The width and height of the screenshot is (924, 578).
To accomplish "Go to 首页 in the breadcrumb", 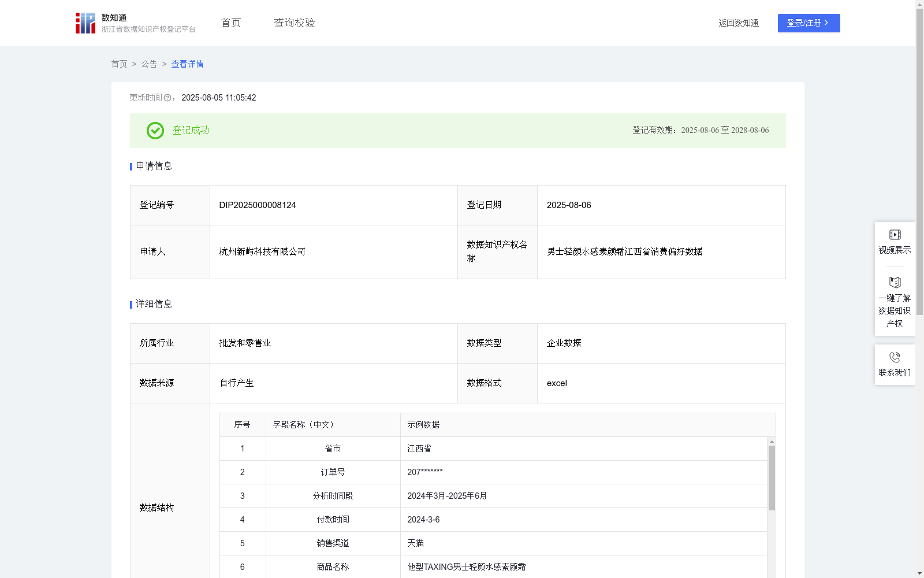I will click(x=119, y=64).
